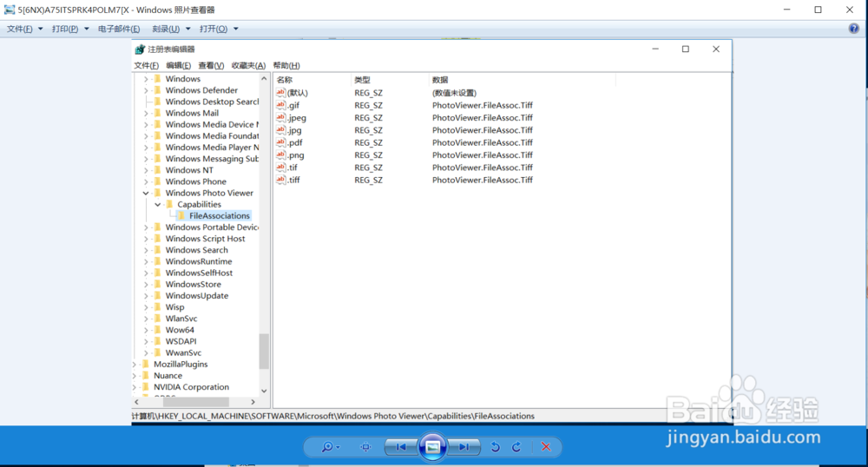Click the Windows Media Player folder icon
This screenshot has height=467, width=868.
click(157, 148)
